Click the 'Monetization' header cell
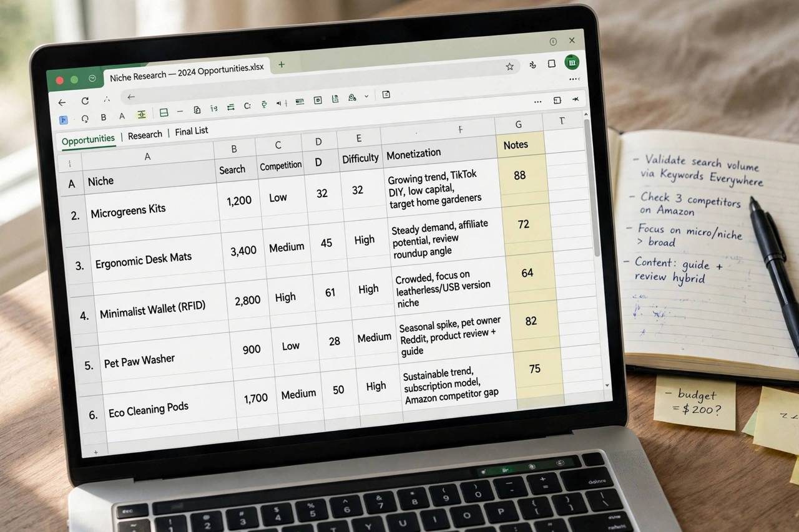799x532 pixels. coord(439,153)
